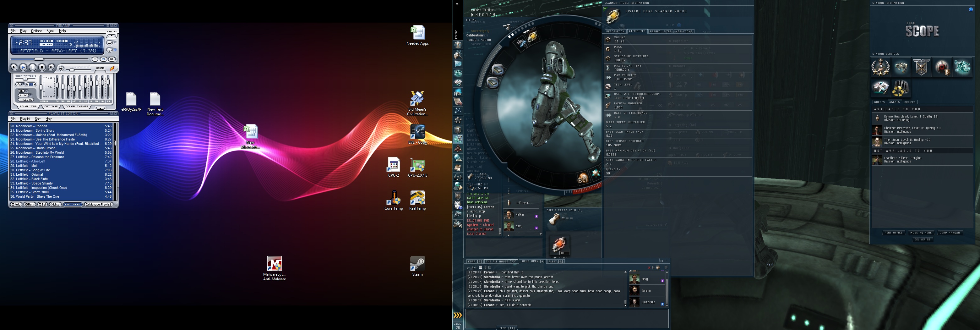Switch to the Color Themes tab in Winamp

pos(77,107)
